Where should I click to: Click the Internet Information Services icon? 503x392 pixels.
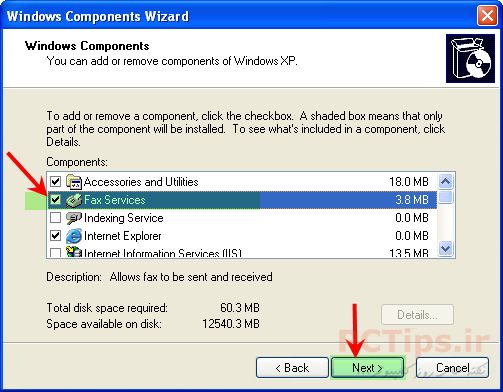pos(74,252)
